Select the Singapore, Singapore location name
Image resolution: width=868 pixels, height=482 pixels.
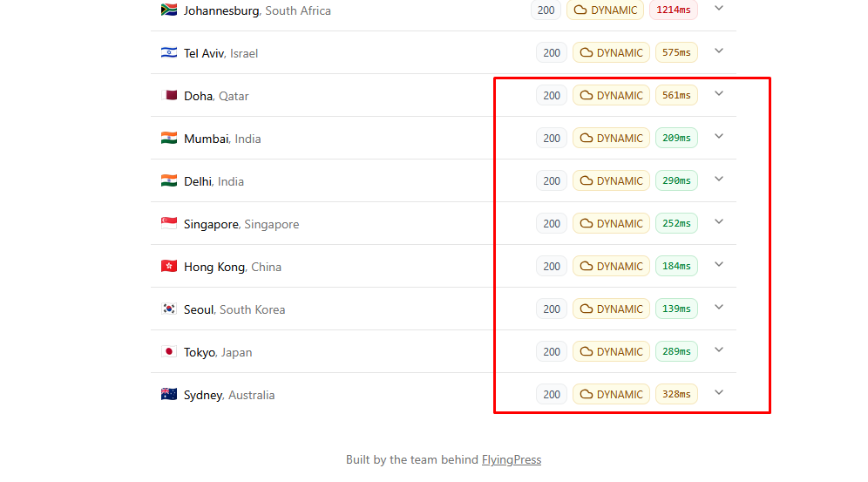coord(241,224)
